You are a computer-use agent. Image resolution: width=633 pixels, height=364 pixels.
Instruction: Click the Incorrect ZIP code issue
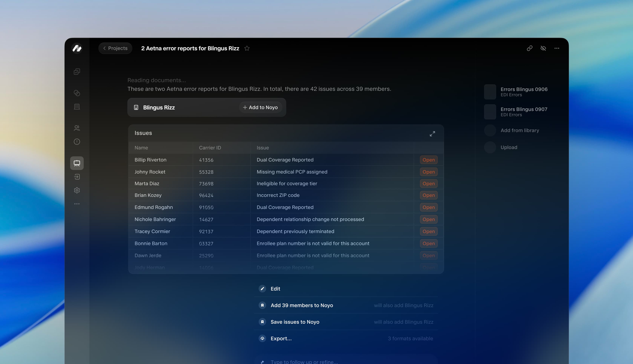tap(278, 195)
